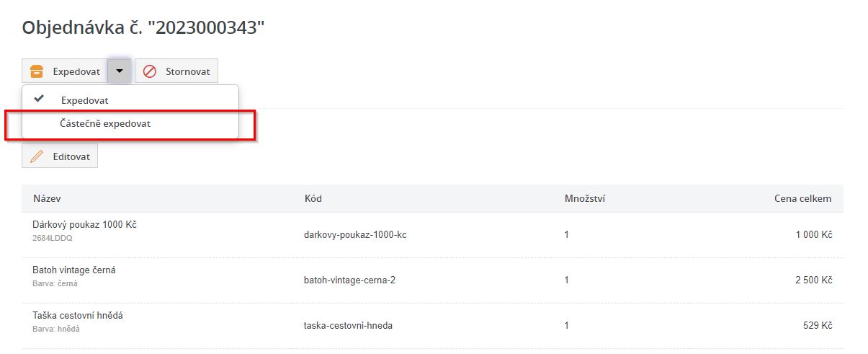The image size is (868, 354).
Task: Expand the Expedovat dropdown arrow
Action: coord(120,71)
